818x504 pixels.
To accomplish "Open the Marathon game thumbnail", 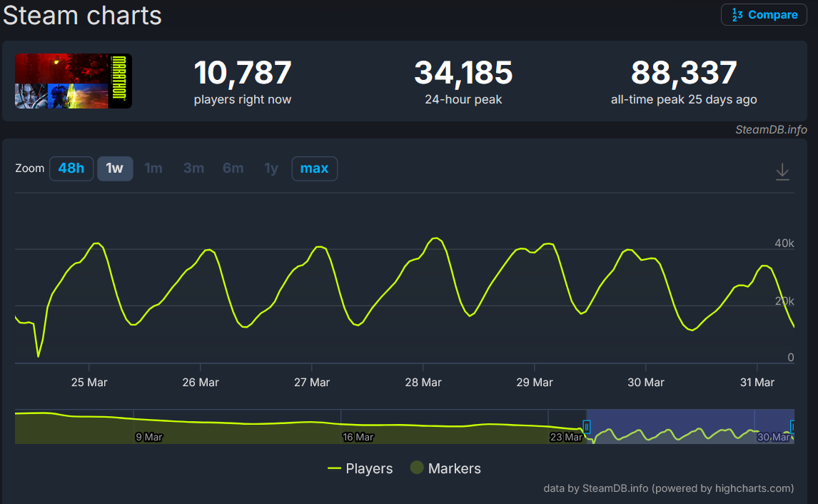I will point(73,81).
